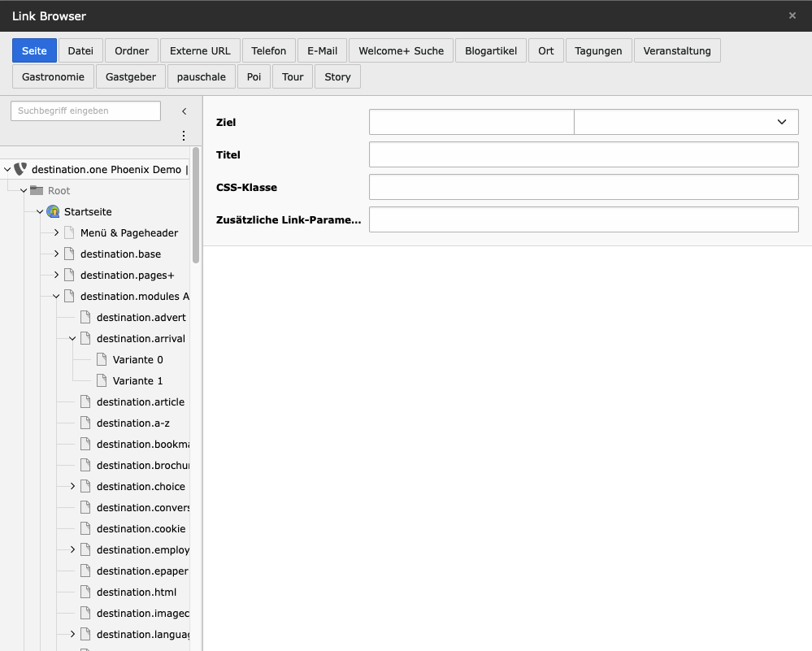Click the Zusätzliche Link-Parameter input field
The width and height of the screenshot is (812, 651).
tap(584, 219)
